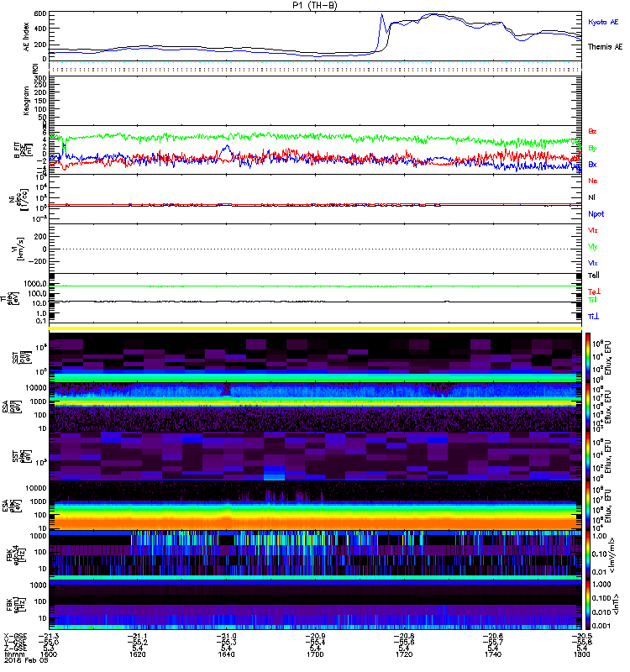Click the X-GSE value "-21.3"
Viewport: 630px width, 672px height.
(49, 636)
